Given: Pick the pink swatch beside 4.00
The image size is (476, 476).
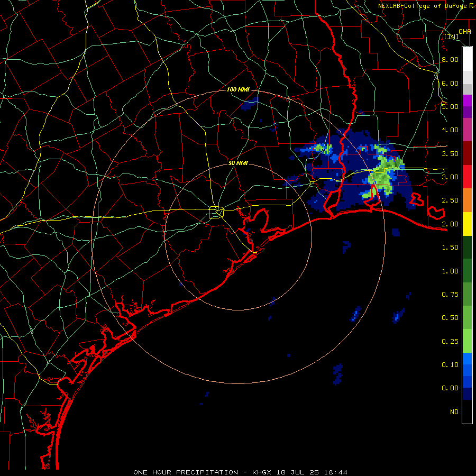Looking at the screenshot, I should pos(467,130).
